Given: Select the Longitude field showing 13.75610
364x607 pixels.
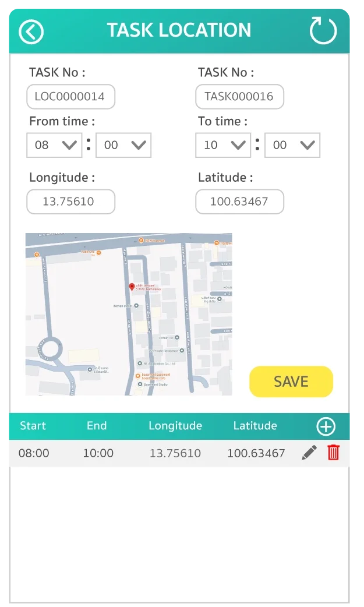Looking at the screenshot, I should tap(70, 202).
